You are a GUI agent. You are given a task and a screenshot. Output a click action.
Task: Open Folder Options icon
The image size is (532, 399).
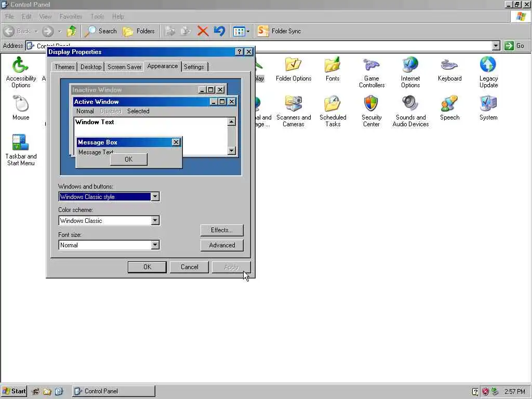[x=294, y=69]
